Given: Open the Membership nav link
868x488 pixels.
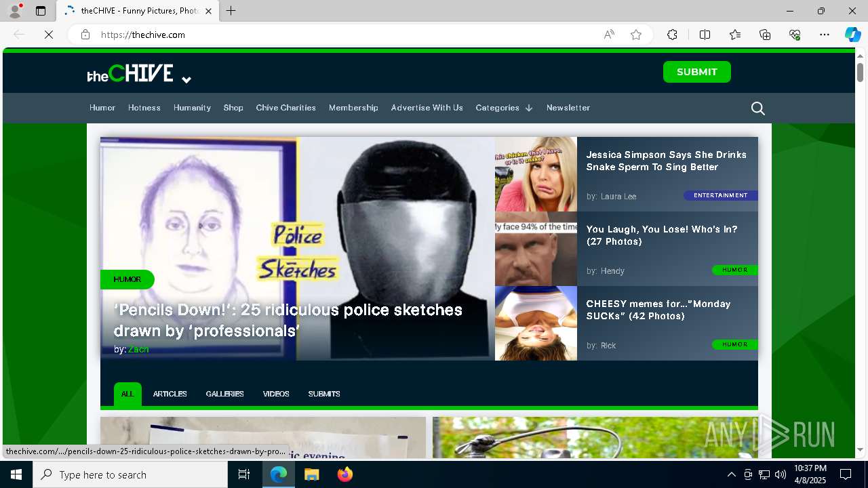Looking at the screenshot, I should (353, 108).
